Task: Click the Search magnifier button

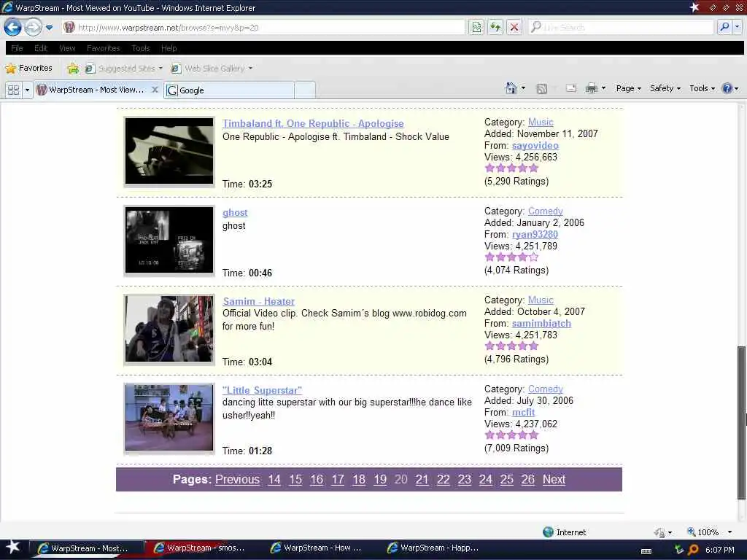Action: 724,27
